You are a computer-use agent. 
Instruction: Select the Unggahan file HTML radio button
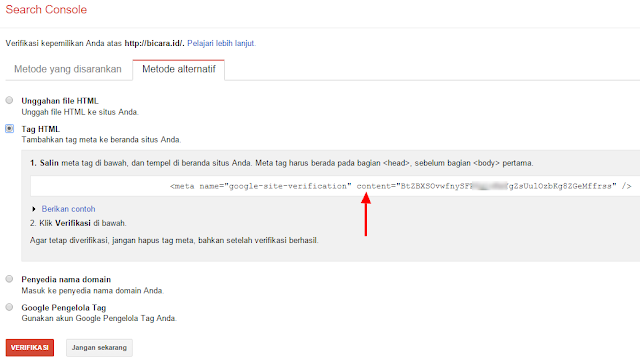click(9, 100)
